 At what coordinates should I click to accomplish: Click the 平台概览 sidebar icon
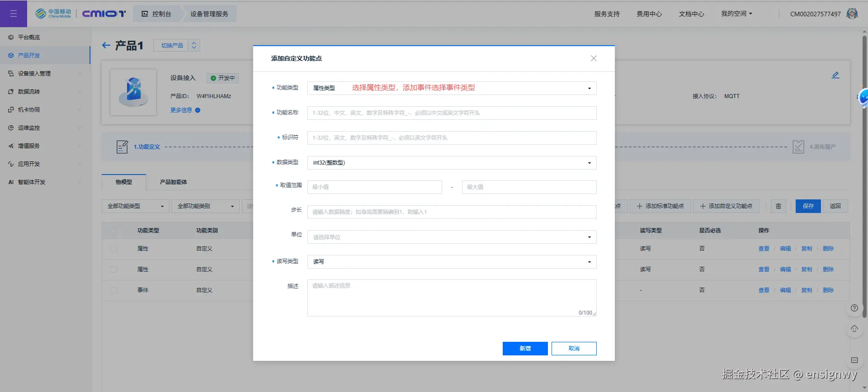point(11,38)
